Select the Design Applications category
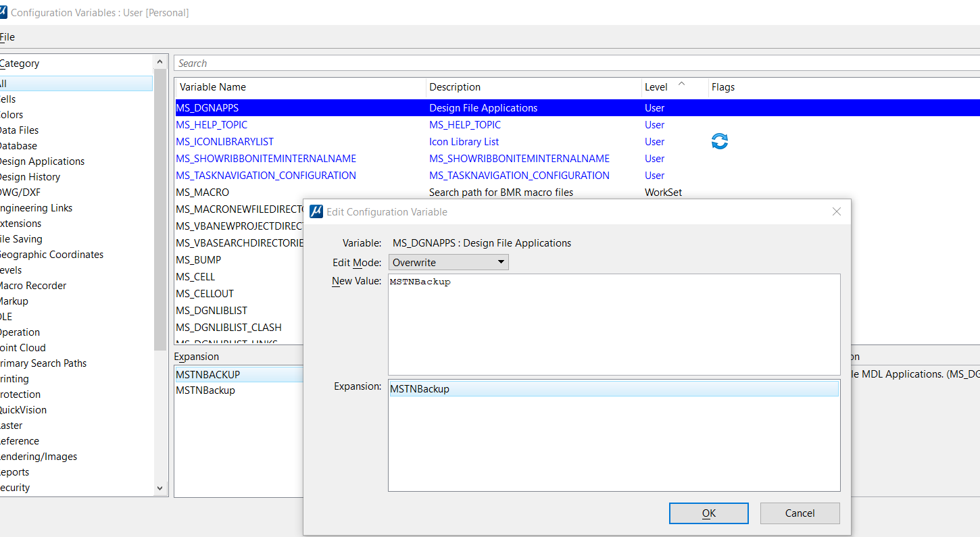 pos(42,161)
